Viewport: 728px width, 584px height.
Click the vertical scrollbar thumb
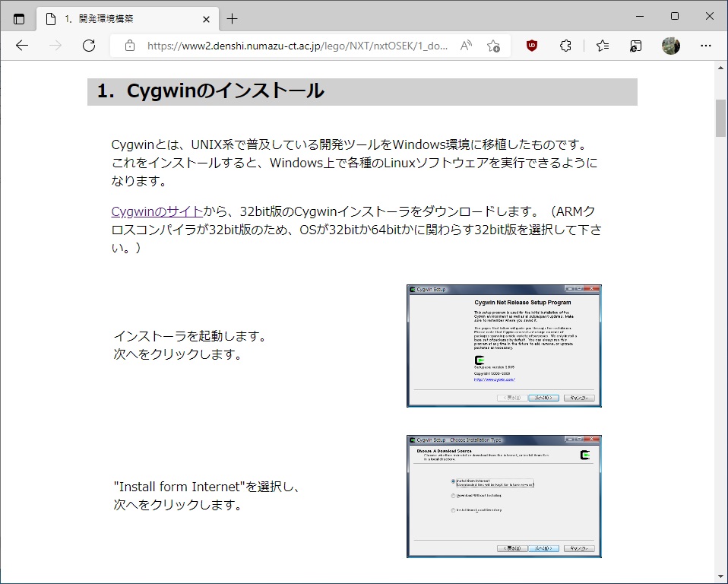coord(720,118)
